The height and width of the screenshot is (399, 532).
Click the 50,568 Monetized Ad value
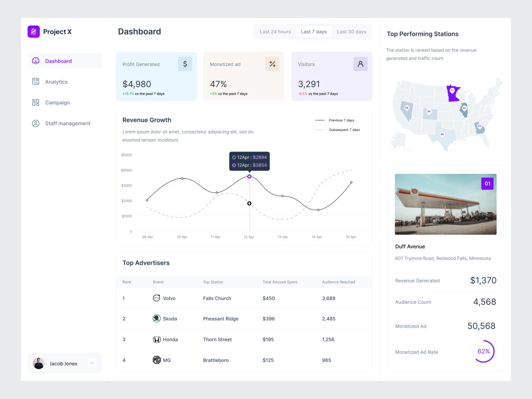[x=481, y=326]
